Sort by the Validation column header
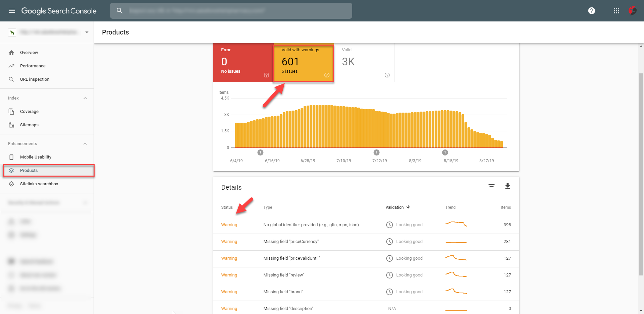Image resolution: width=644 pixels, height=314 pixels. pos(397,207)
